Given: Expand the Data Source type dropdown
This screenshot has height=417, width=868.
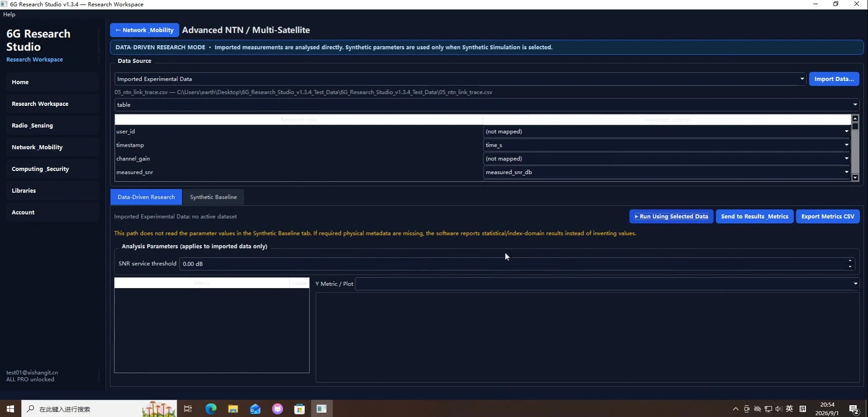Looking at the screenshot, I should [460, 79].
